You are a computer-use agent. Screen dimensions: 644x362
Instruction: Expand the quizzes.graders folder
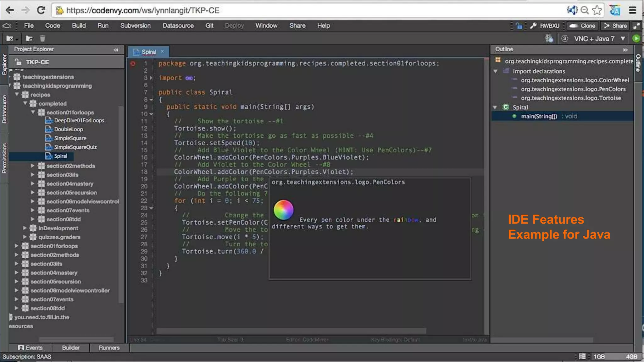tap(25, 237)
